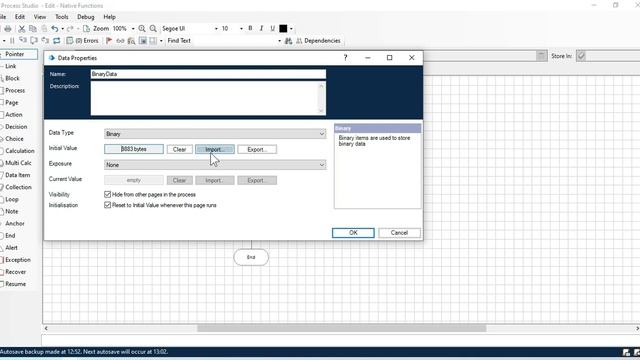Open the Tools menu
The height and width of the screenshot is (360, 640).
point(62,17)
